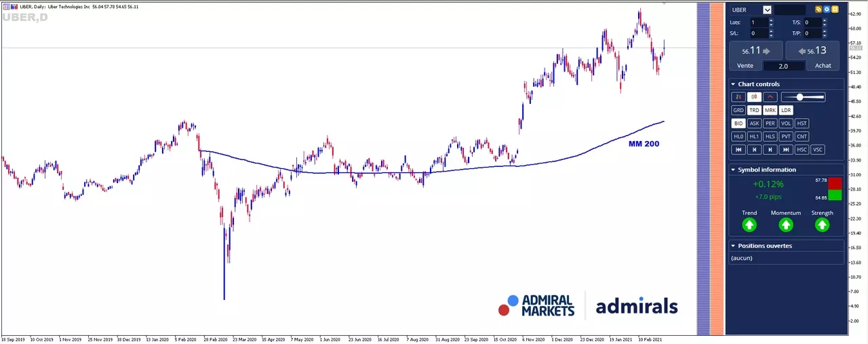The image size is (868, 344).
Task: Click the +0.12% change value
Action: pos(768,184)
